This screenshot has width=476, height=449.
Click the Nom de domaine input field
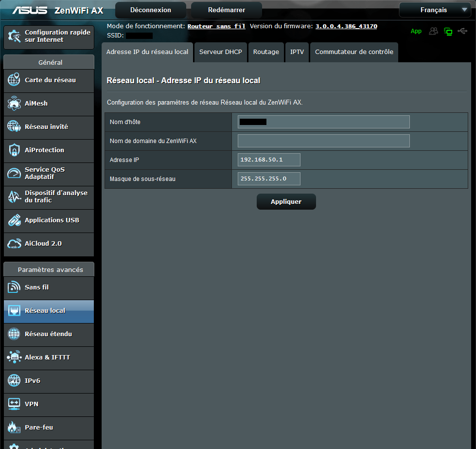point(324,141)
